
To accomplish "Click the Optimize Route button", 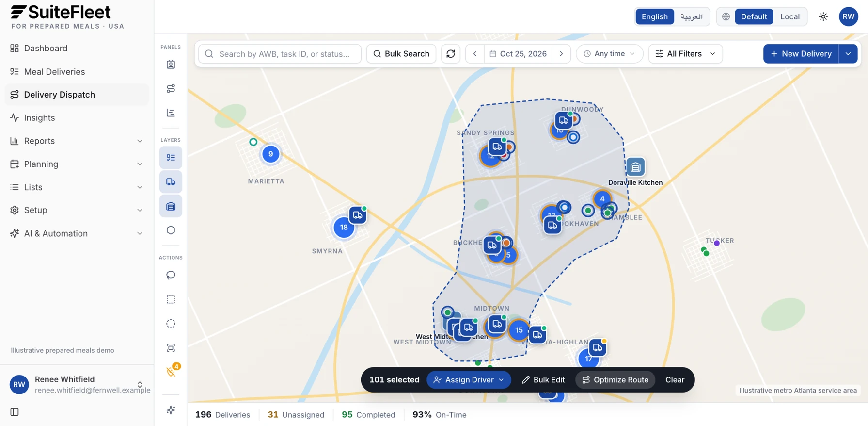I will [x=615, y=380].
